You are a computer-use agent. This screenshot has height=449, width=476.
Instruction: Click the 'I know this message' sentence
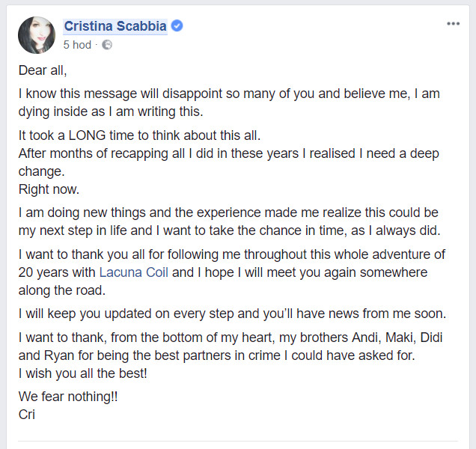point(229,103)
